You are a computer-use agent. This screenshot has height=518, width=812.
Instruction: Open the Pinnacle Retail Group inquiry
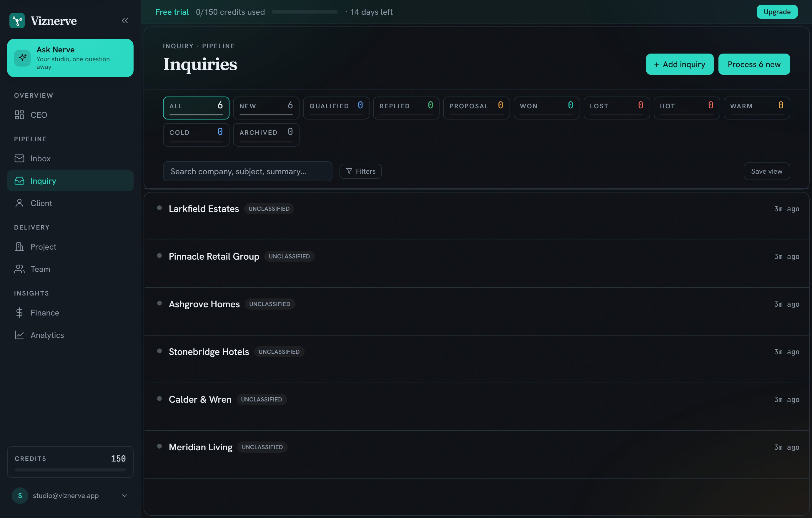[477, 263]
